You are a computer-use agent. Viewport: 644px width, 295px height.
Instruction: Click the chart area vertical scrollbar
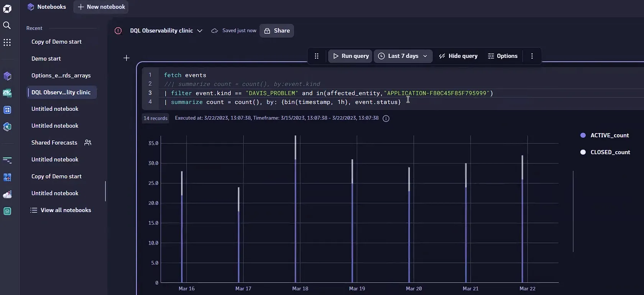[x=573, y=211]
